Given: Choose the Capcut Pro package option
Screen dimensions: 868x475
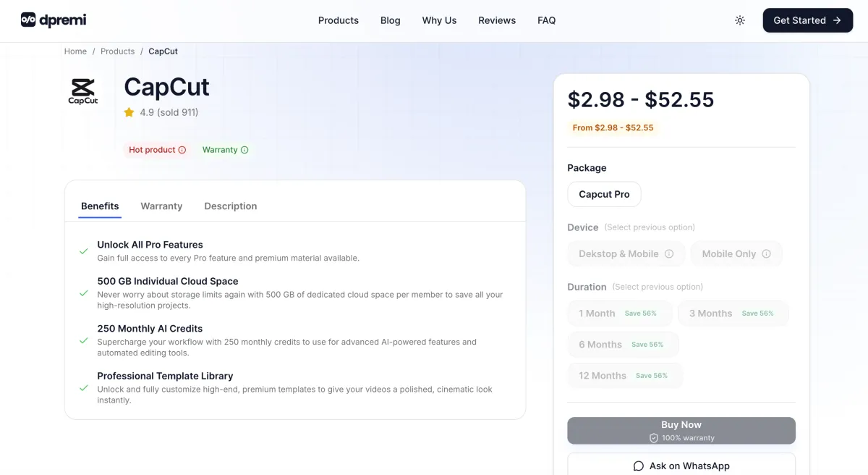Looking at the screenshot, I should pyautogui.click(x=604, y=194).
